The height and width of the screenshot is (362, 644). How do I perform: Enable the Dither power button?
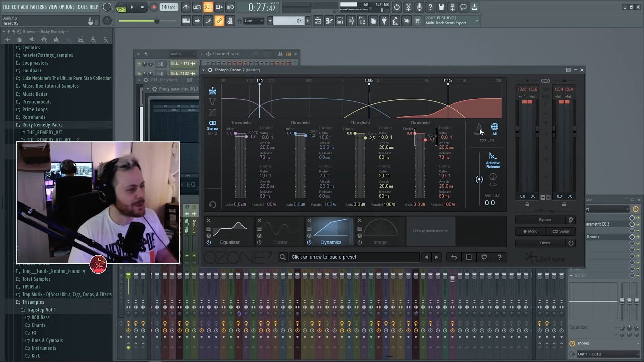(571, 243)
